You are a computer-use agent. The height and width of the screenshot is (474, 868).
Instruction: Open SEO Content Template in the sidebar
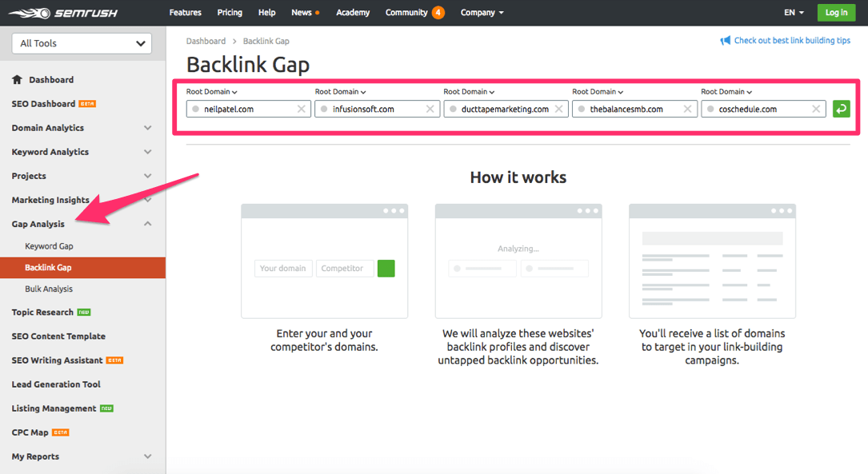coord(58,337)
